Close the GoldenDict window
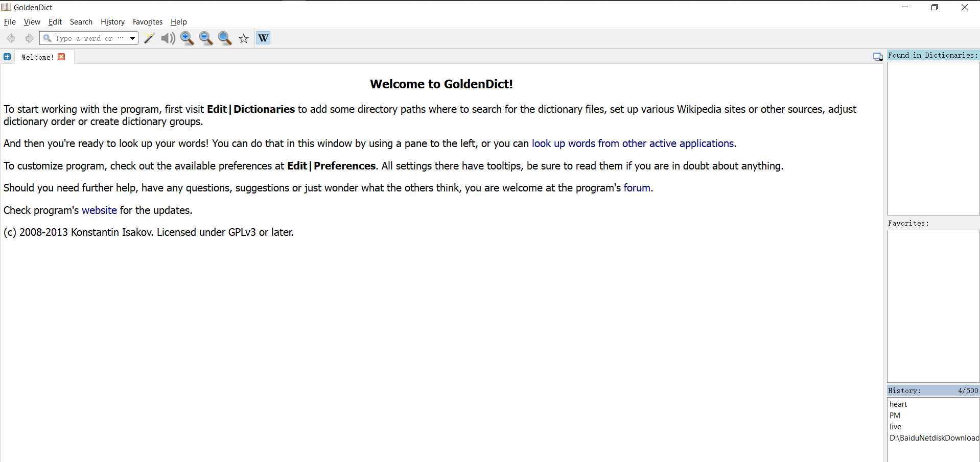Viewport: 980px width, 462px height. click(965, 7)
